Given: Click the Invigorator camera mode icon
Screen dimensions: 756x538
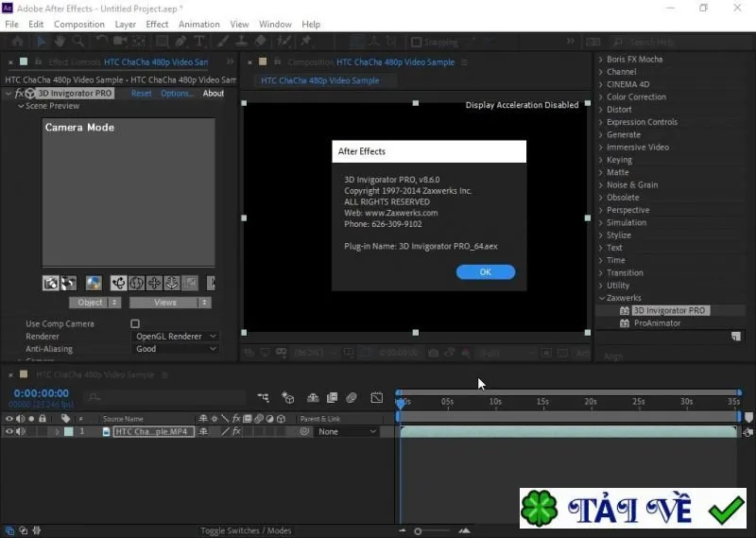Looking at the screenshot, I should (51, 284).
